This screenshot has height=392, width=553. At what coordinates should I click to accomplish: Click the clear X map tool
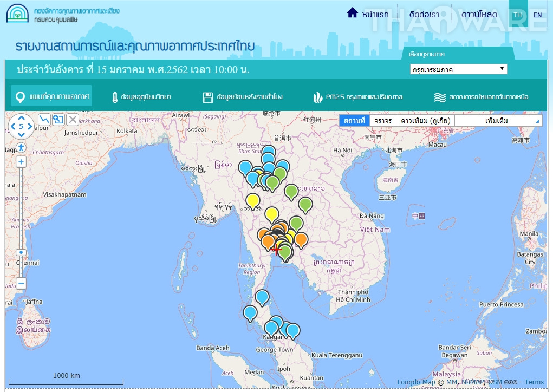72,120
